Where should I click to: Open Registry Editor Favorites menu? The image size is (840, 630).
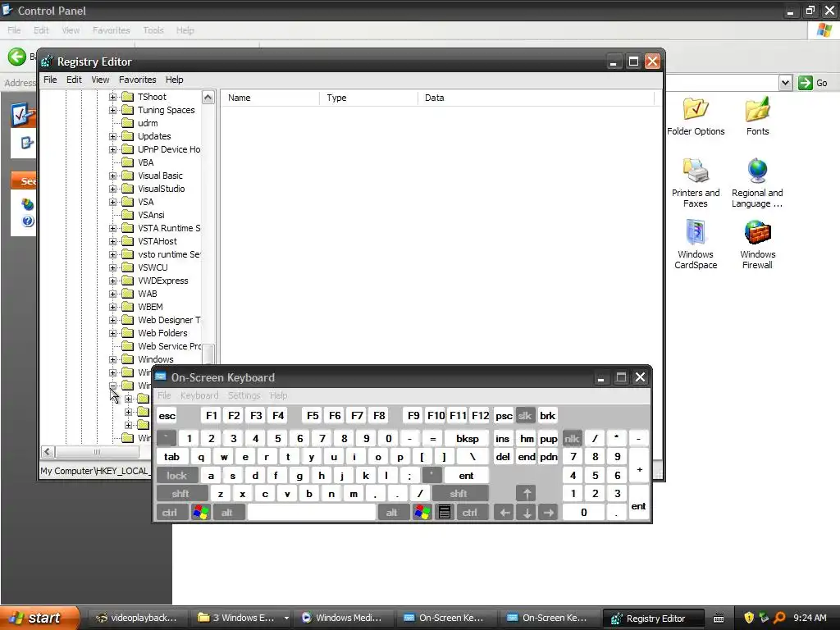click(137, 80)
